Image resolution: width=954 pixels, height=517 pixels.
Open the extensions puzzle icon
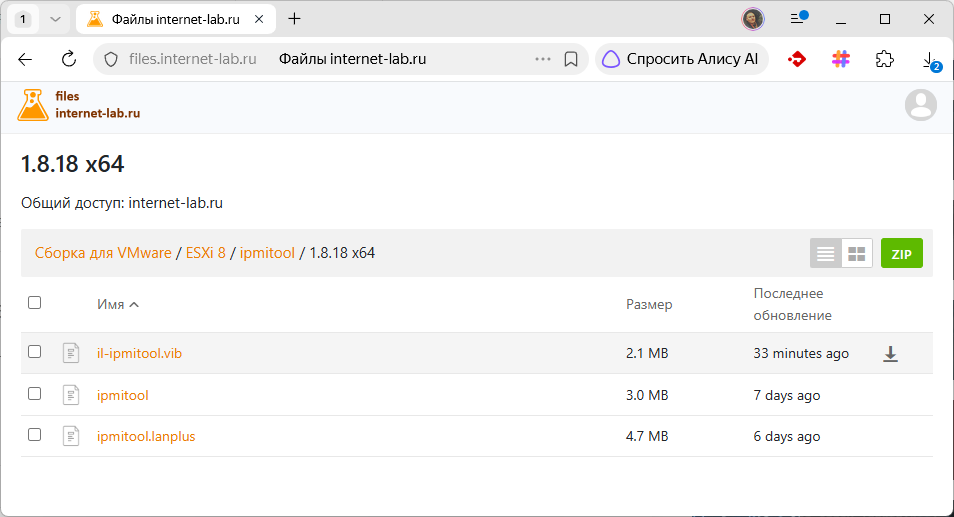pyautogui.click(x=884, y=59)
